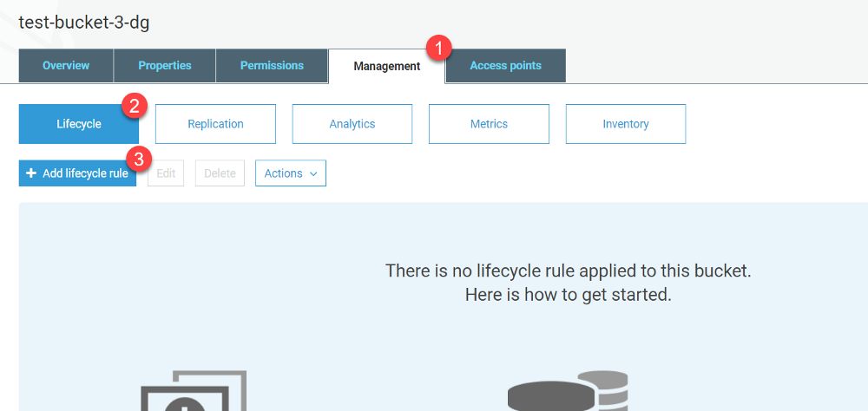Click the plus icon on Add lifecycle rule
Screen dimensions: 868x411
pos(31,173)
